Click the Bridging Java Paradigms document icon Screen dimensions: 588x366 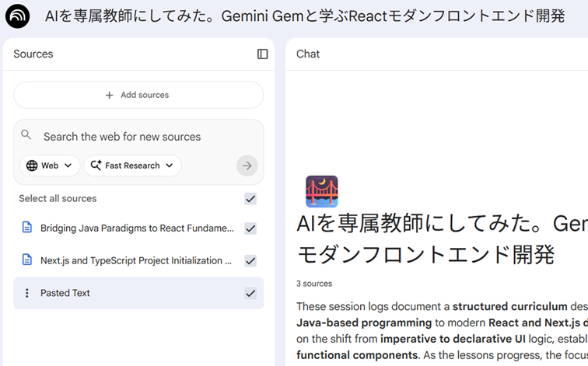pyautogui.click(x=27, y=228)
